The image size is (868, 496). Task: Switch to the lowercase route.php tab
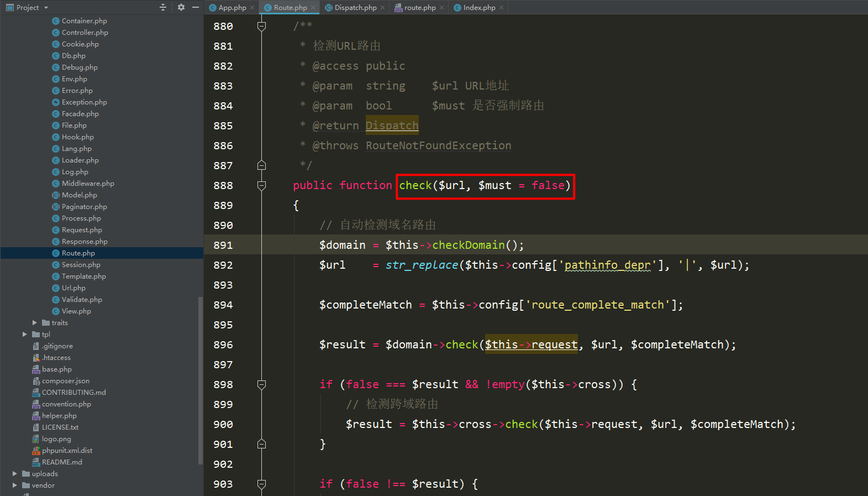click(x=420, y=8)
